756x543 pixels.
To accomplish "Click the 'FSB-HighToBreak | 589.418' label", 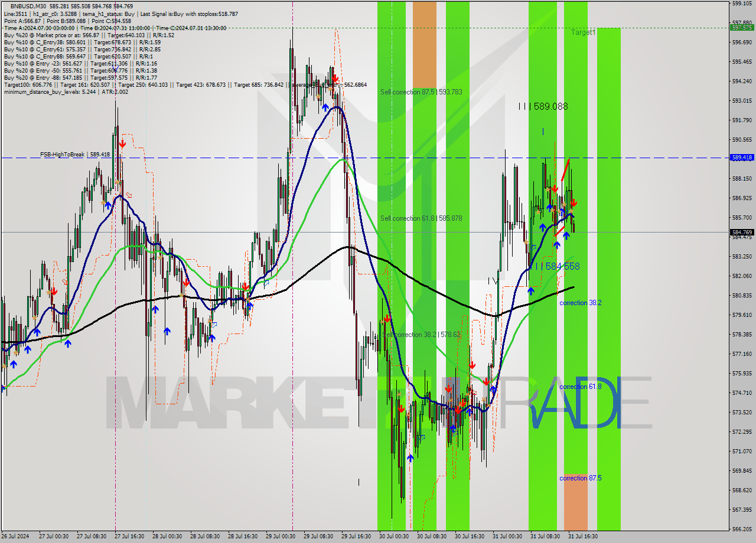I will 75,155.
